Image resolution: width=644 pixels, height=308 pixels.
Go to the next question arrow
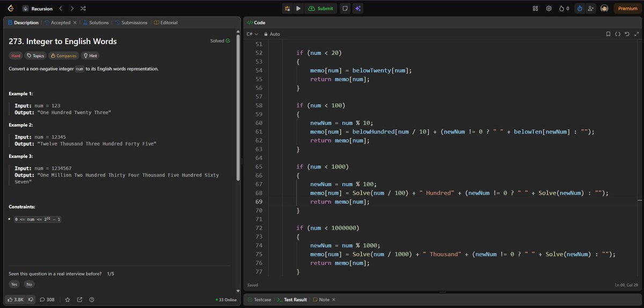(x=72, y=9)
